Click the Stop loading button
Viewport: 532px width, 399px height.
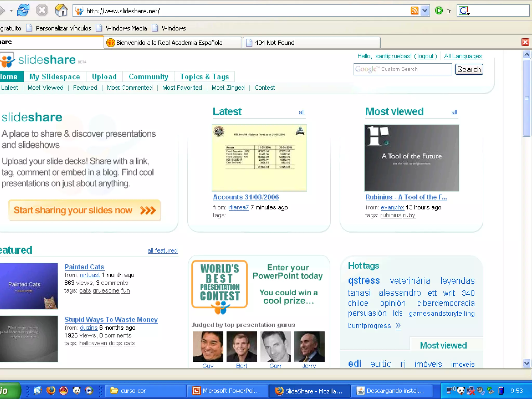tap(42, 11)
